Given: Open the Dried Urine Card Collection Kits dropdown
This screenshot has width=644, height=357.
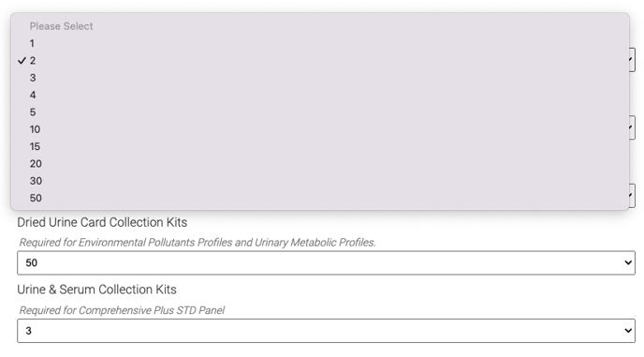Looking at the screenshot, I should click(x=326, y=262).
